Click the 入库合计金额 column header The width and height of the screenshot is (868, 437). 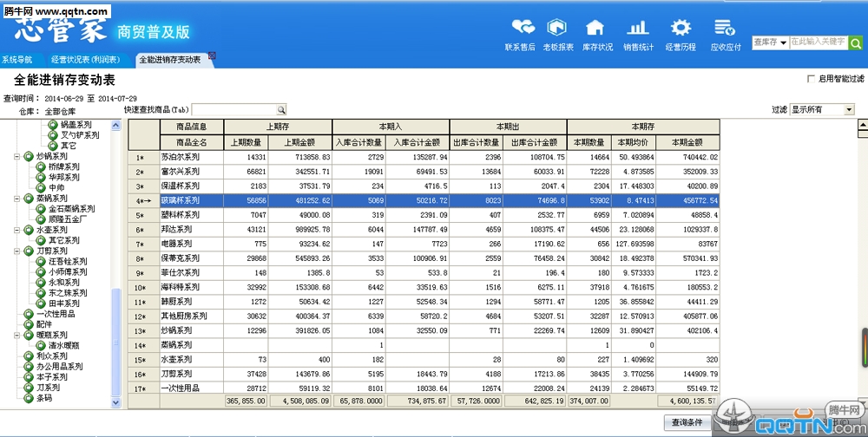(x=417, y=142)
